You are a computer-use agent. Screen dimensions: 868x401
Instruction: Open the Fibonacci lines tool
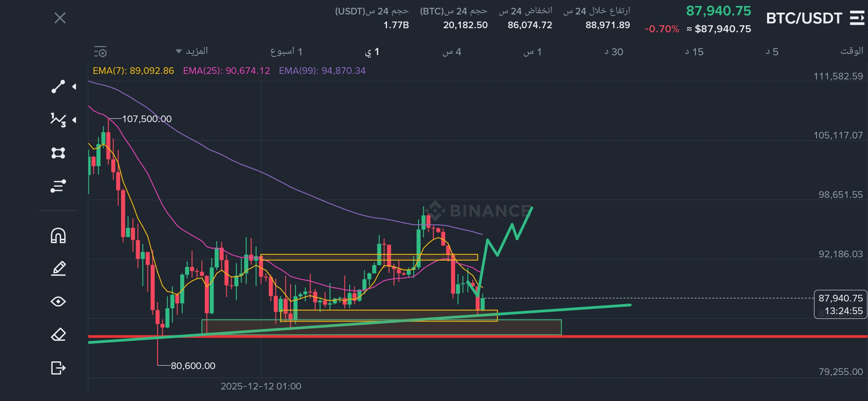[x=58, y=186]
